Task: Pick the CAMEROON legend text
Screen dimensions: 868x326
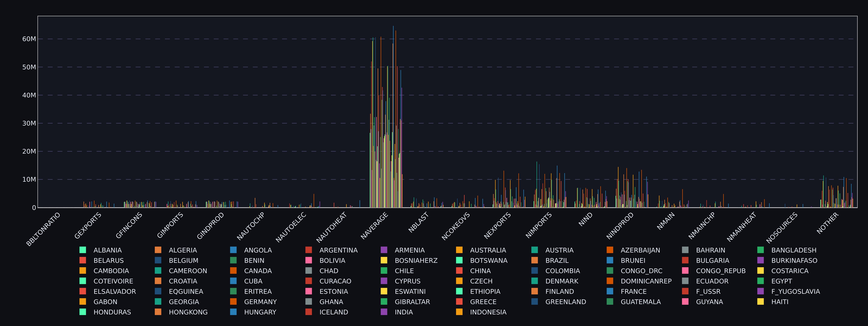Action: point(188,271)
